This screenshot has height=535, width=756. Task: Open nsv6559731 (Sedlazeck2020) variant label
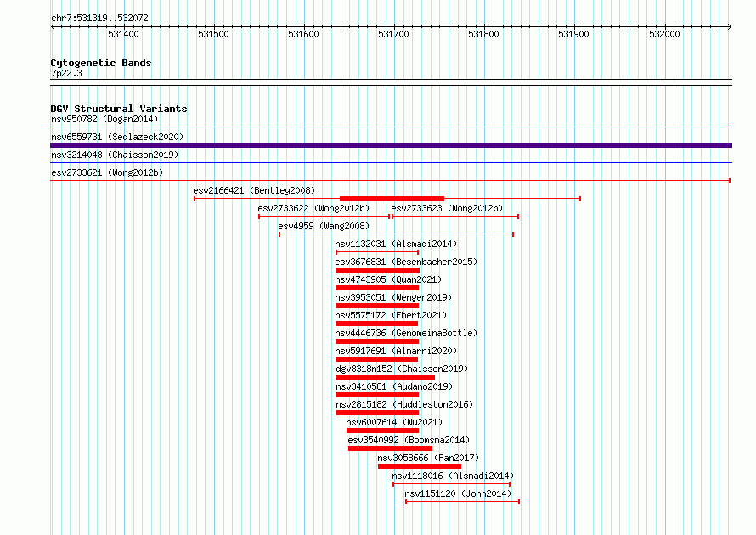click(117, 137)
